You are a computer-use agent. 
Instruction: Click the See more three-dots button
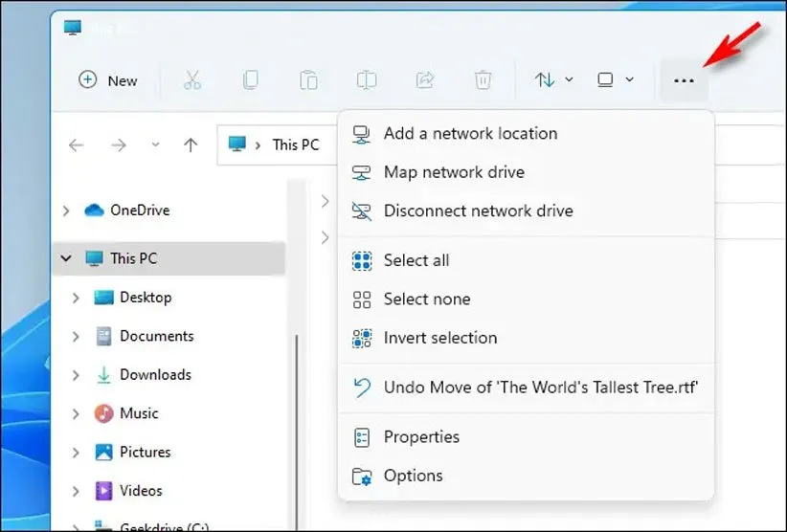point(684,80)
